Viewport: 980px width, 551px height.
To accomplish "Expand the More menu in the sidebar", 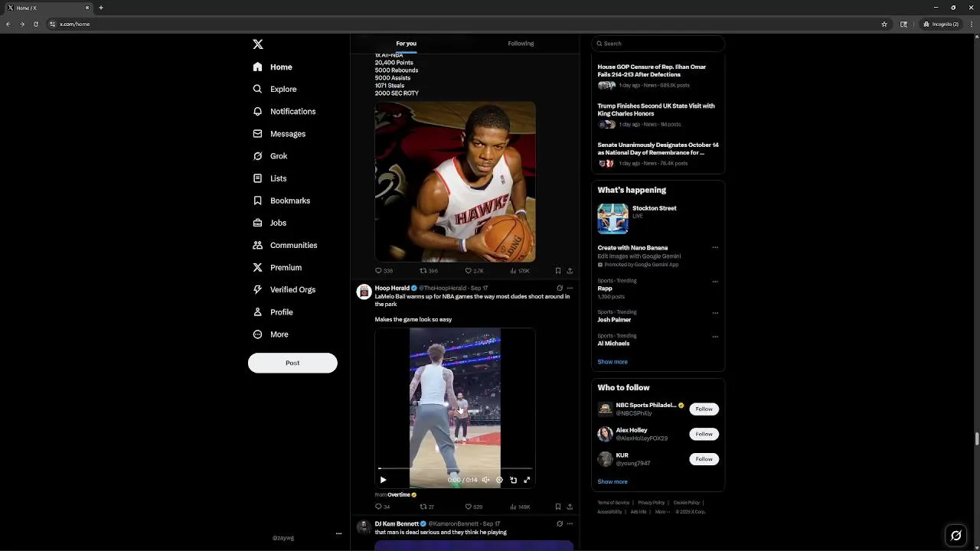I will click(x=271, y=334).
